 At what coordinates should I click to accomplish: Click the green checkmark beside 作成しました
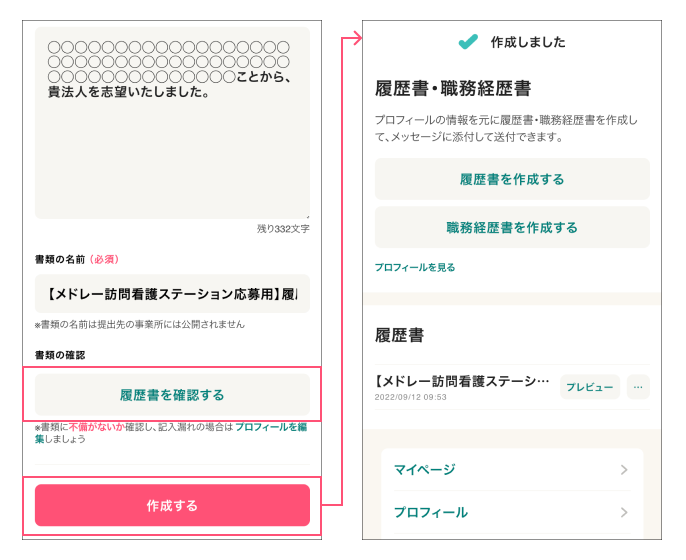click(x=468, y=42)
